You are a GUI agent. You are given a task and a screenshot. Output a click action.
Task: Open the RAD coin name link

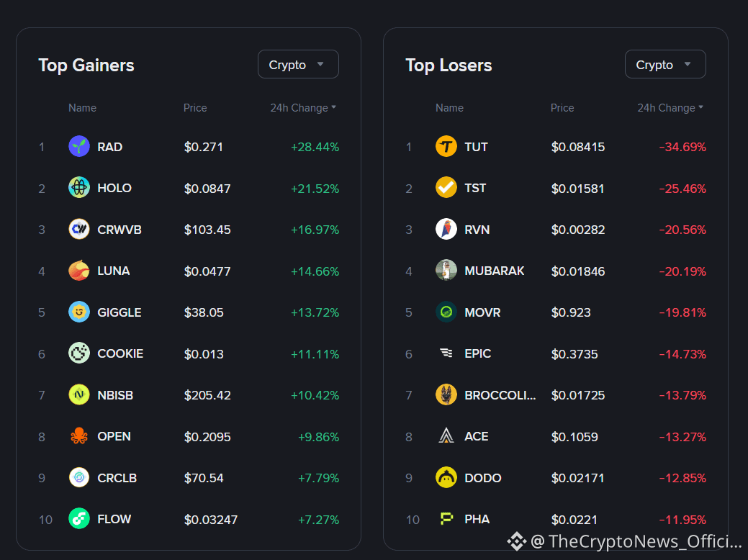coord(109,147)
